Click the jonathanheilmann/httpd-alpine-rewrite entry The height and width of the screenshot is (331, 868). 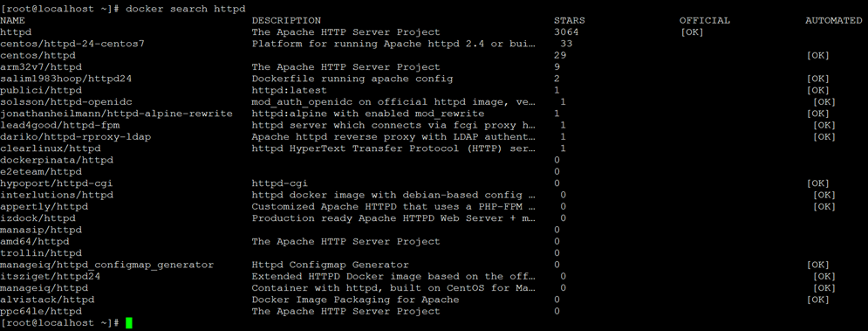click(x=116, y=114)
